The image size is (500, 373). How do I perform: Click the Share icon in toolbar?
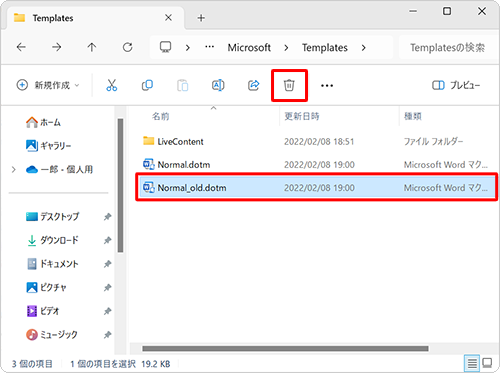(x=254, y=85)
